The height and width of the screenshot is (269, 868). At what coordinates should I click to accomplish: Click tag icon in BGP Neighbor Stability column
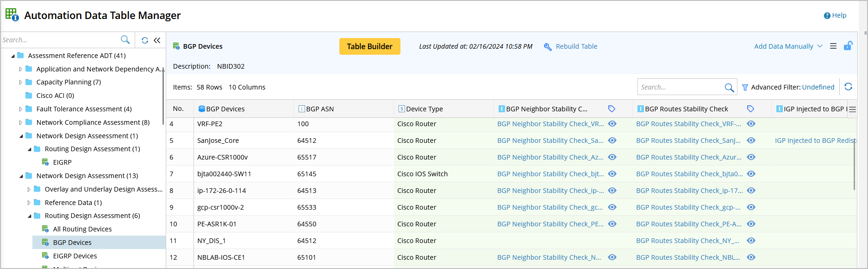[x=612, y=109]
